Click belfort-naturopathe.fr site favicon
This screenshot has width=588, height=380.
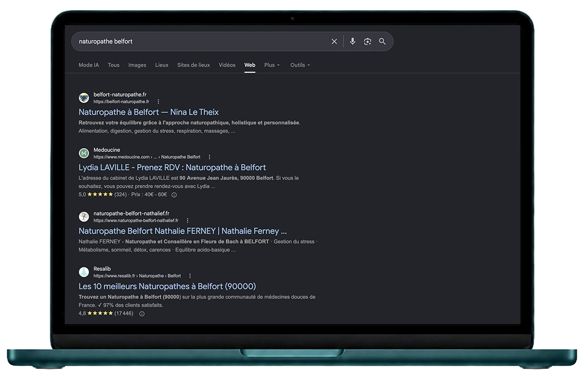coord(83,98)
